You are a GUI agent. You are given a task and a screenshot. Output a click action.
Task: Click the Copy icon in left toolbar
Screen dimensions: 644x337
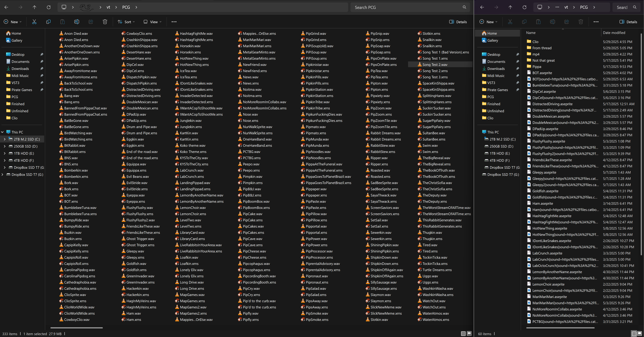point(48,22)
